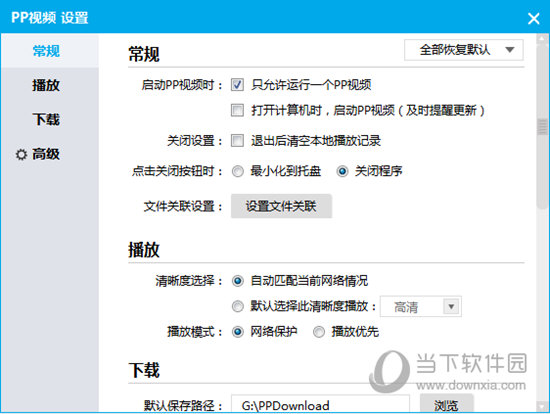This screenshot has height=414, width=550.
Task: Click the 启动PP视频时 label
Action: tap(182, 85)
